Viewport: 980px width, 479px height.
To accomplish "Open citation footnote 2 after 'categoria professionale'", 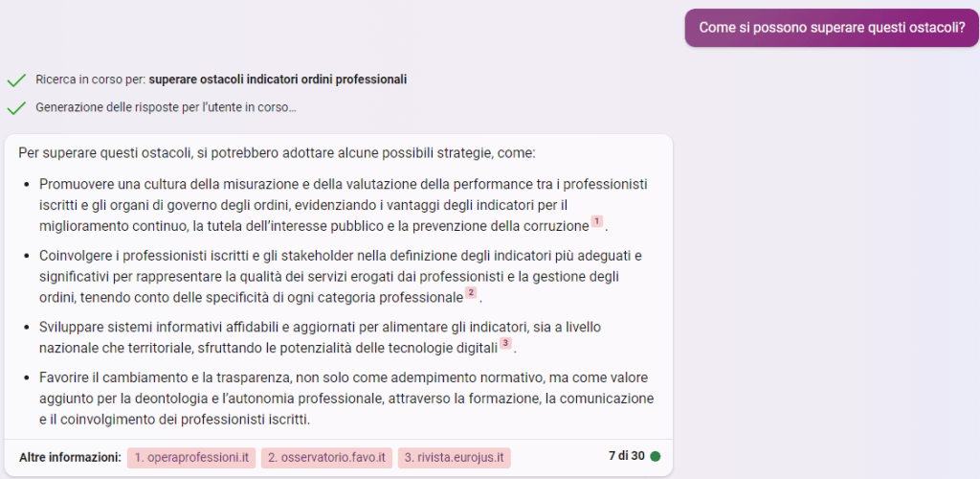I will coord(470,292).
